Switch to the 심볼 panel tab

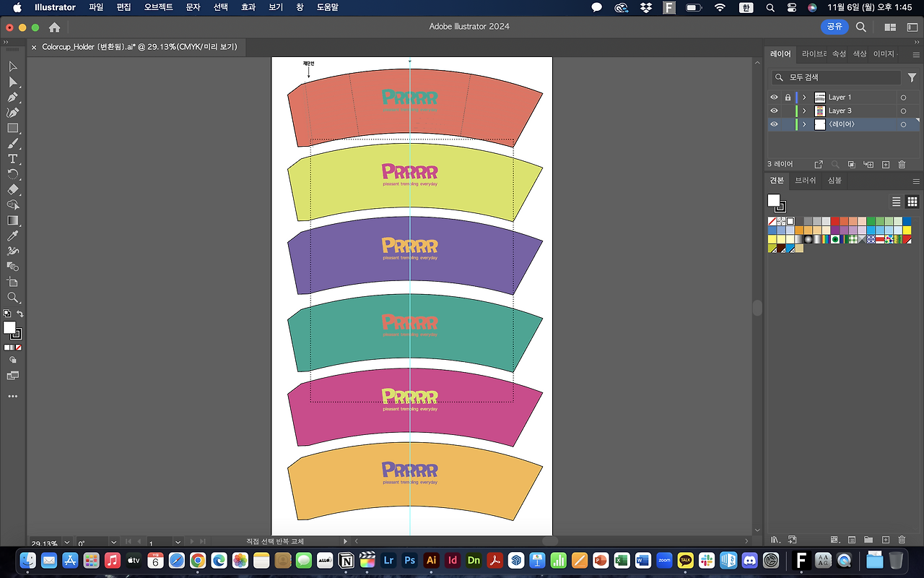(834, 181)
